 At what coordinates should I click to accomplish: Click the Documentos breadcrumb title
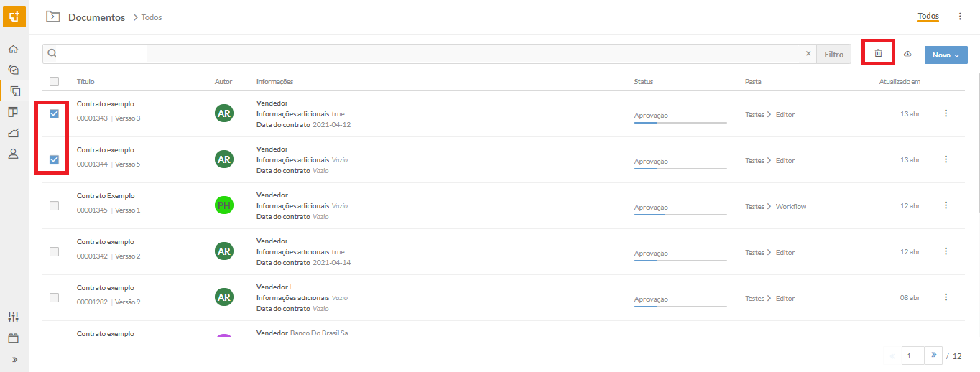(x=96, y=17)
